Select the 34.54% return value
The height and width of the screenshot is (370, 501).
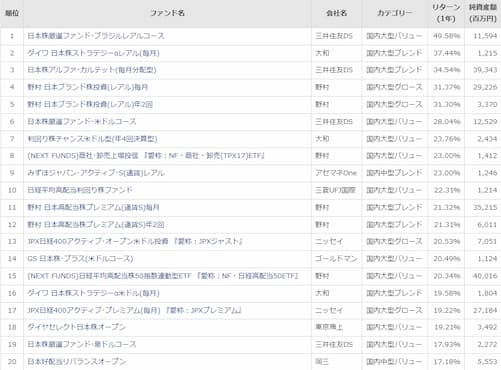click(447, 70)
